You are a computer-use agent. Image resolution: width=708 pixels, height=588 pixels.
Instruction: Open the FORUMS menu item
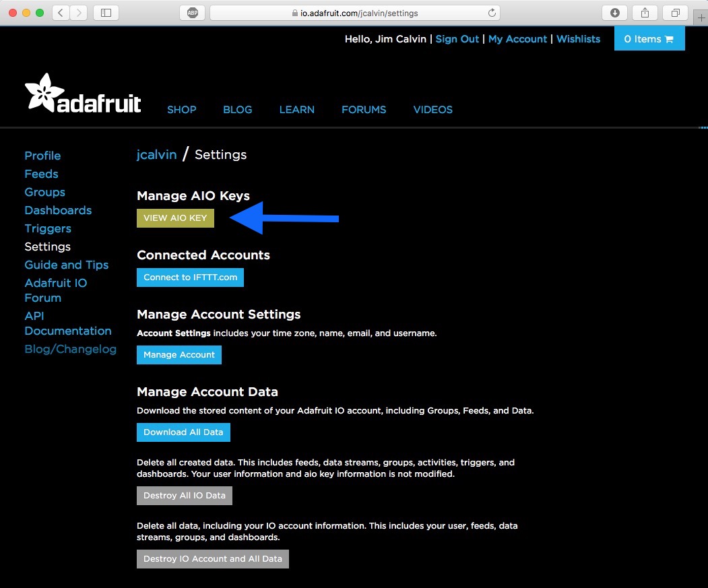pyautogui.click(x=364, y=110)
